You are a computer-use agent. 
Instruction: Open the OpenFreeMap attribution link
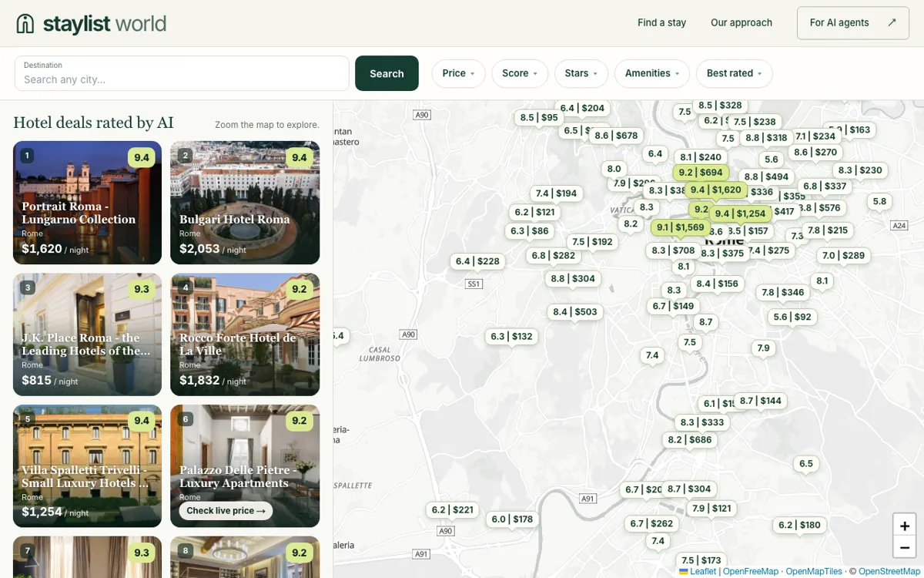pyautogui.click(x=750, y=571)
